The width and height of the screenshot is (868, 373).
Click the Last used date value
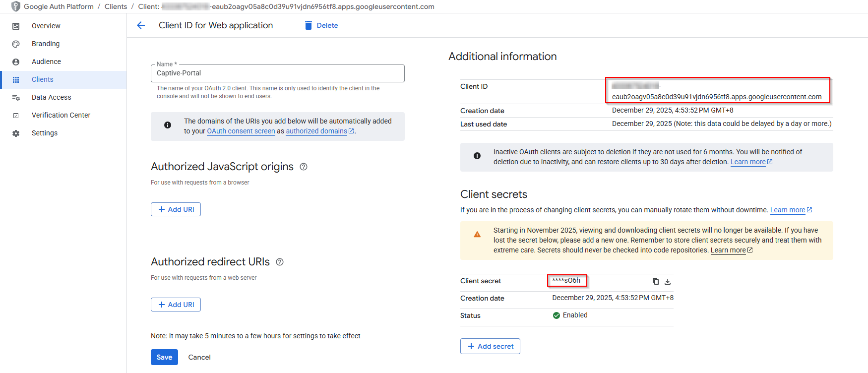pos(722,124)
